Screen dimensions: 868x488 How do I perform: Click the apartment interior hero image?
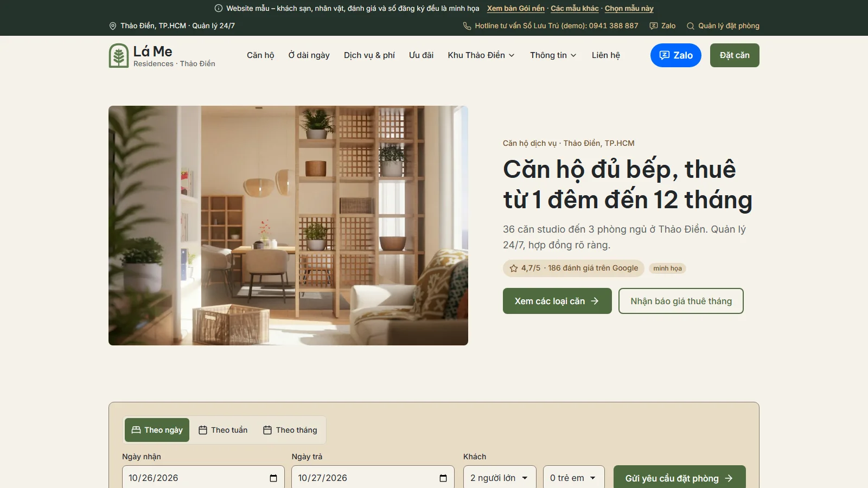[x=288, y=226]
